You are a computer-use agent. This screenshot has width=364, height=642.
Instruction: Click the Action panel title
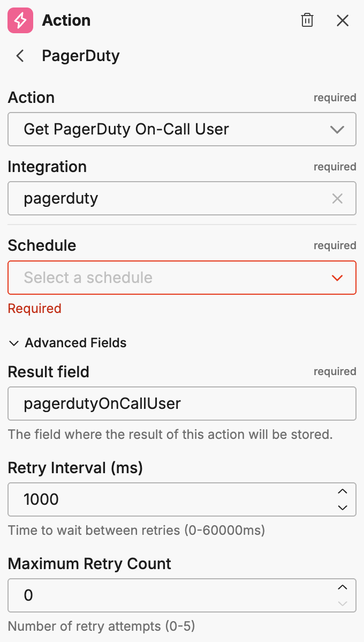pos(66,20)
